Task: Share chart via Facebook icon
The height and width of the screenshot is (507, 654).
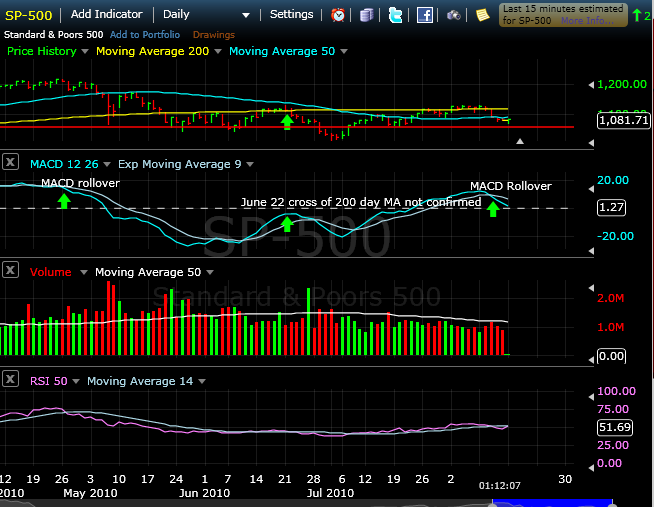Action: pyautogui.click(x=425, y=15)
